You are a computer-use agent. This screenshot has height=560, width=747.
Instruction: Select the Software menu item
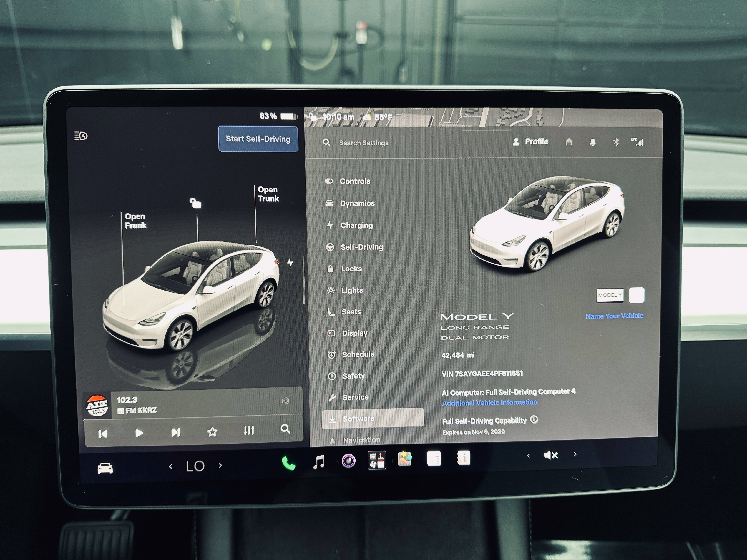(373, 419)
